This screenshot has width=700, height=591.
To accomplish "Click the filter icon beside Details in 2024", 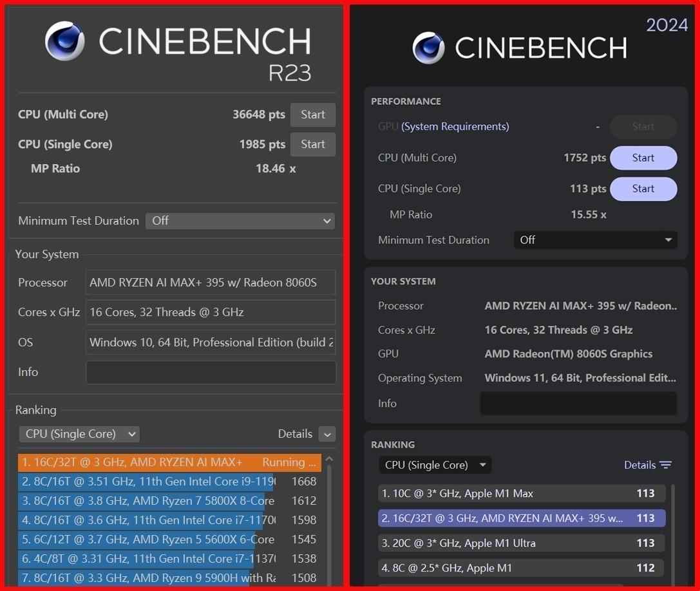I will click(666, 465).
